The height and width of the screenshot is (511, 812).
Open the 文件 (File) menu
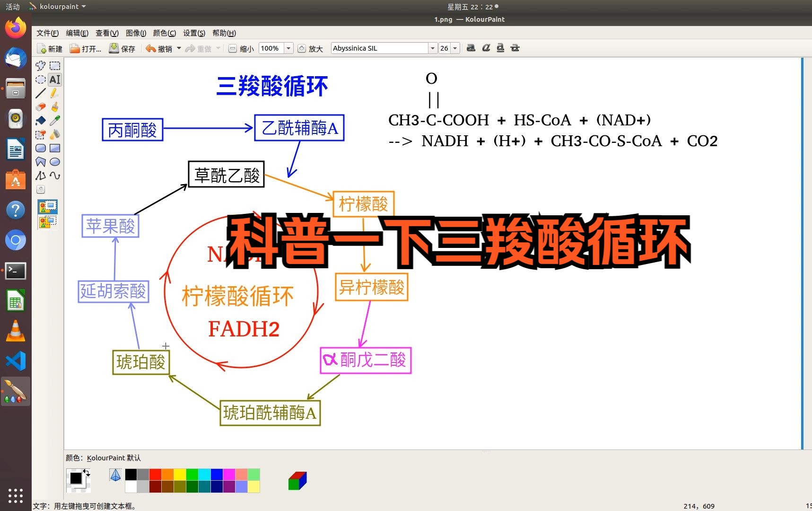(48, 33)
